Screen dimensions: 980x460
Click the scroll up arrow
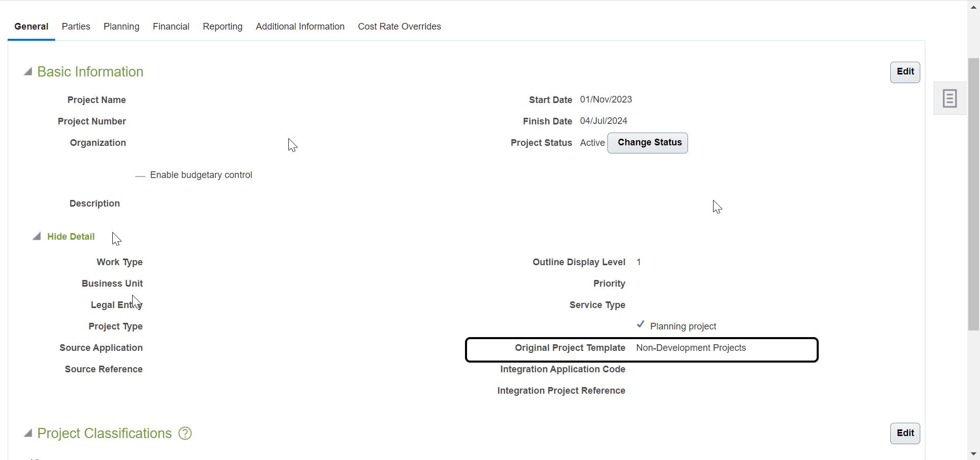coord(973,7)
